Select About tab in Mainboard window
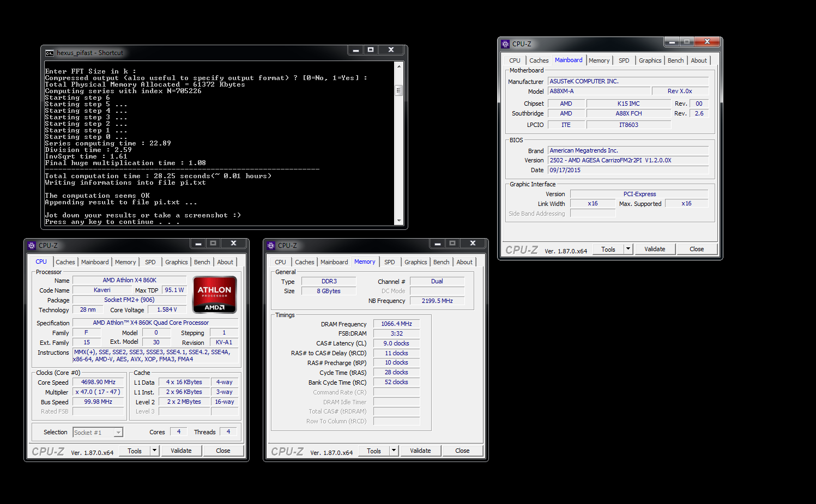 point(699,60)
